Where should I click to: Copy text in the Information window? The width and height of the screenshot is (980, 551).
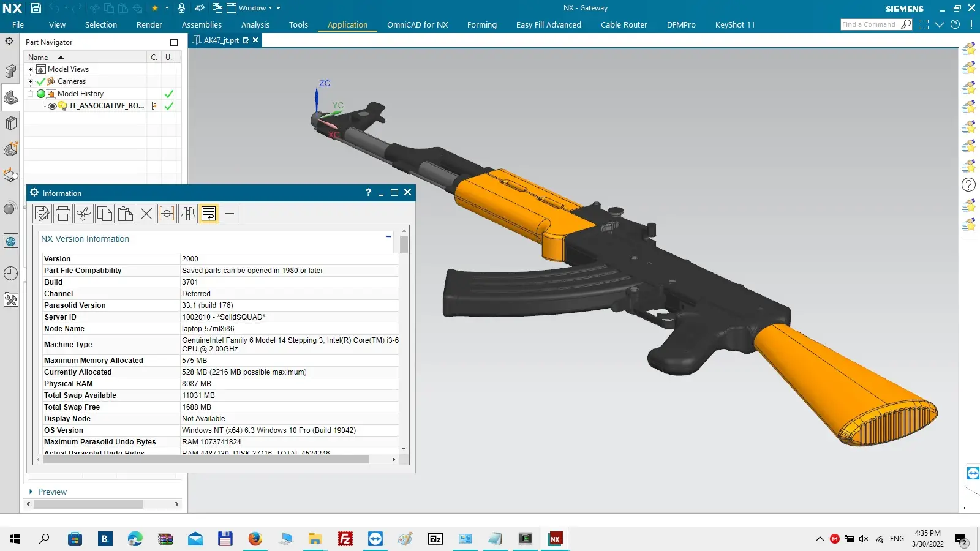[x=105, y=214]
